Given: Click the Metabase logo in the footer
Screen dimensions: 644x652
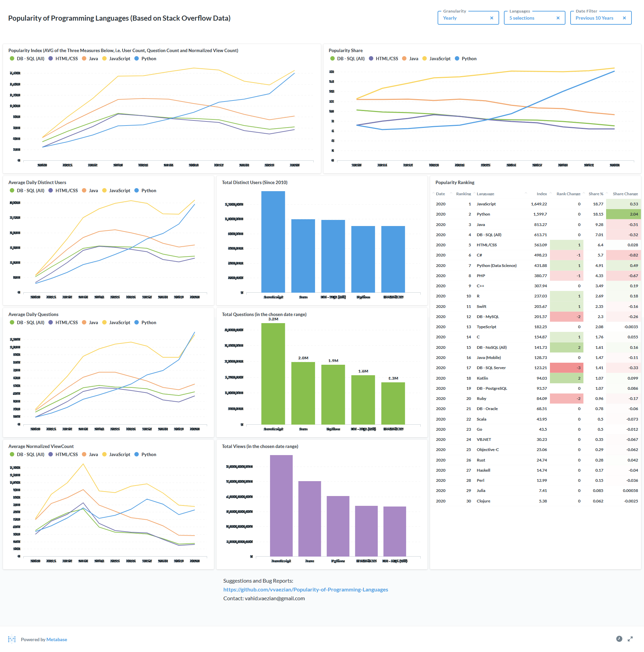Looking at the screenshot, I should pos(12,639).
